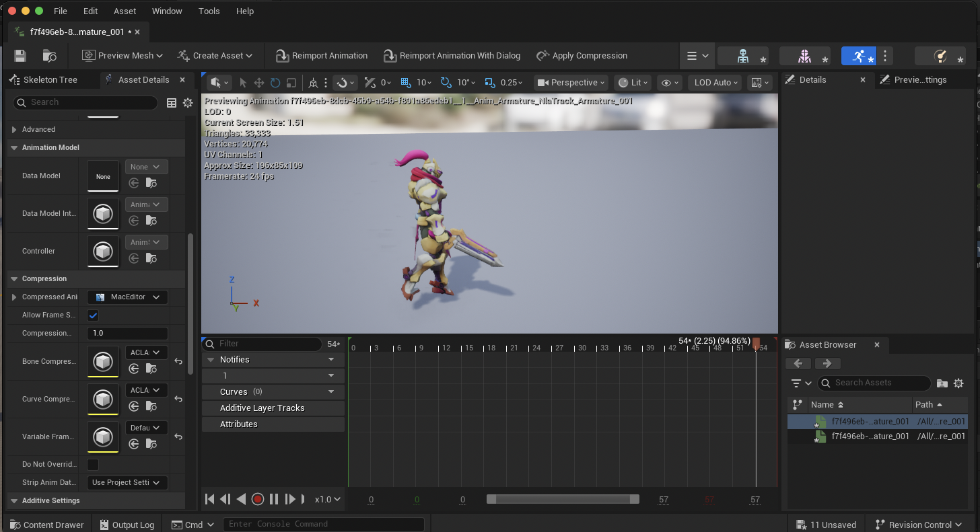Open the MacEditor platform dropdown
This screenshot has height=532, width=980.
[128, 297]
